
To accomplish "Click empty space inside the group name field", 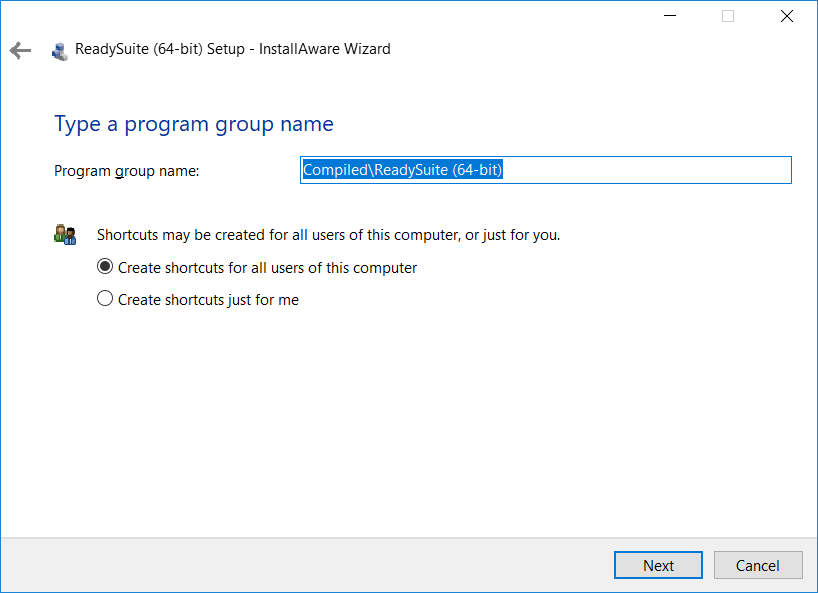I will point(647,170).
